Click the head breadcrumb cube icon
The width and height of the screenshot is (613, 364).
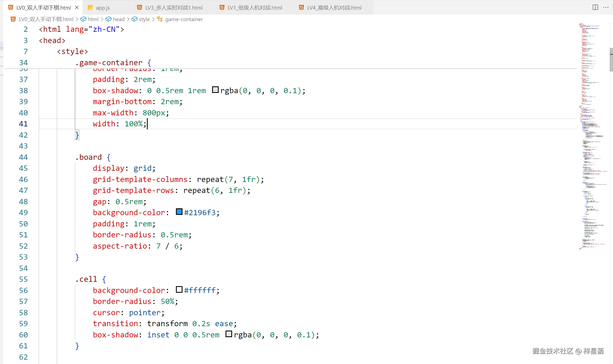pos(109,19)
